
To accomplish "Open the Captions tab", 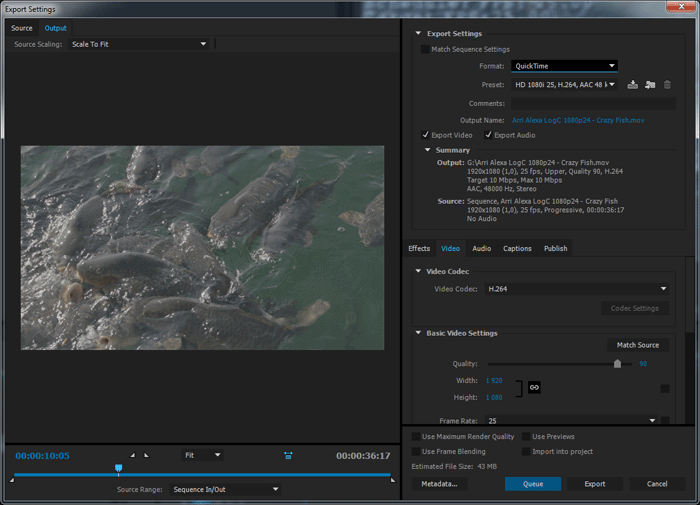I will click(517, 248).
